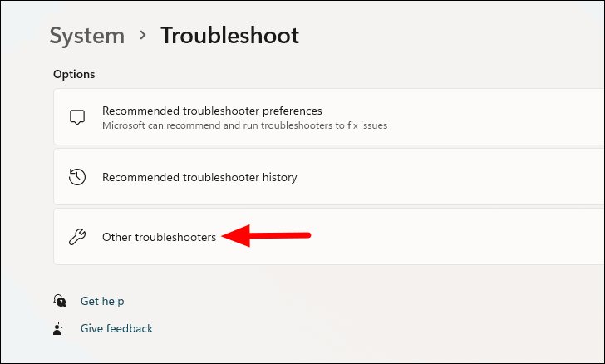Click the breadcrumb chevron after System
605x364 pixels.
point(143,36)
